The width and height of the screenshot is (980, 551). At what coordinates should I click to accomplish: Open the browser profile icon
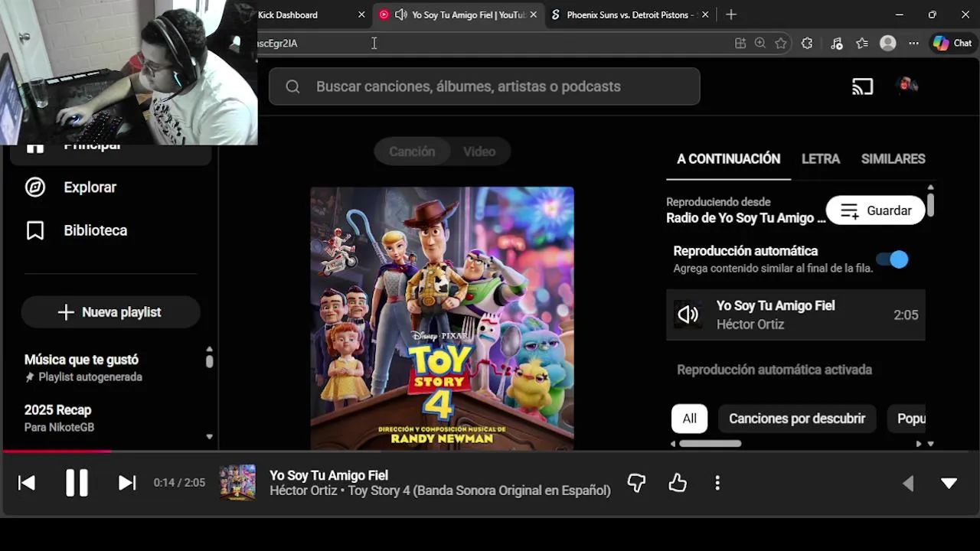coord(888,44)
